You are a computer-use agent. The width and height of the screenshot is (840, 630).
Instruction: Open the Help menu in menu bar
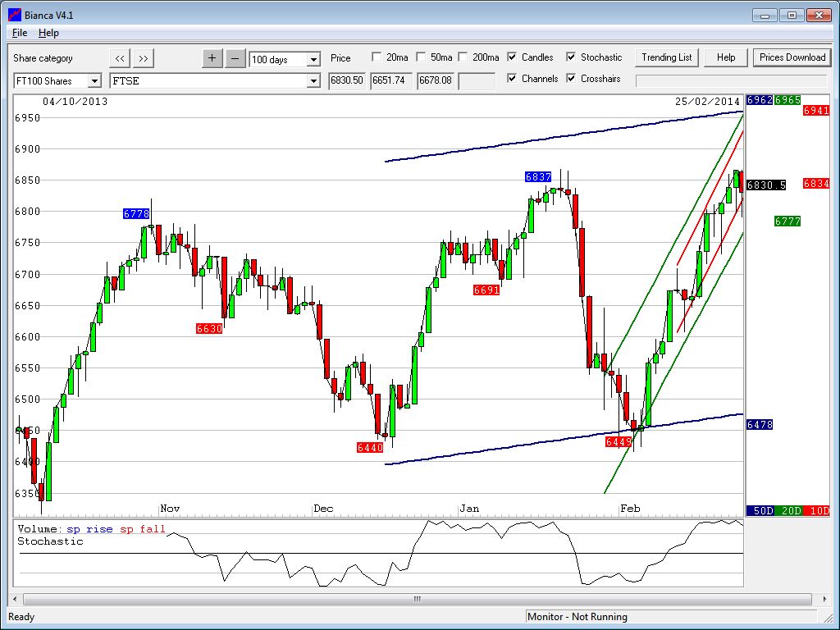pos(48,33)
